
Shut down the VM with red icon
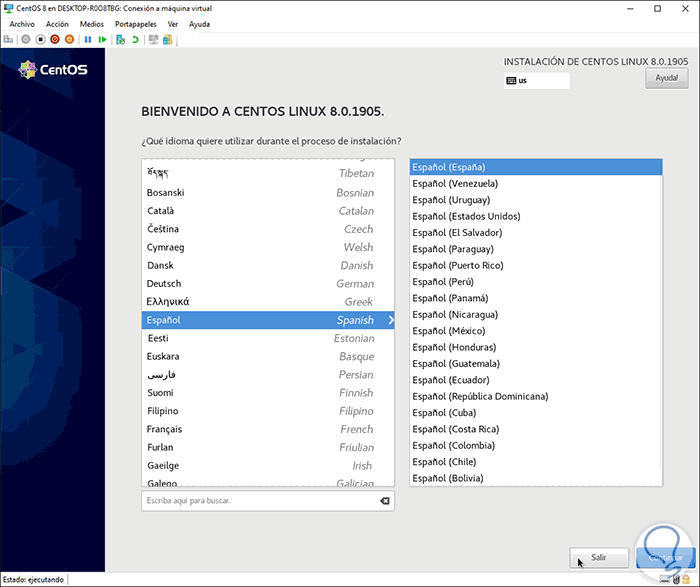point(55,40)
